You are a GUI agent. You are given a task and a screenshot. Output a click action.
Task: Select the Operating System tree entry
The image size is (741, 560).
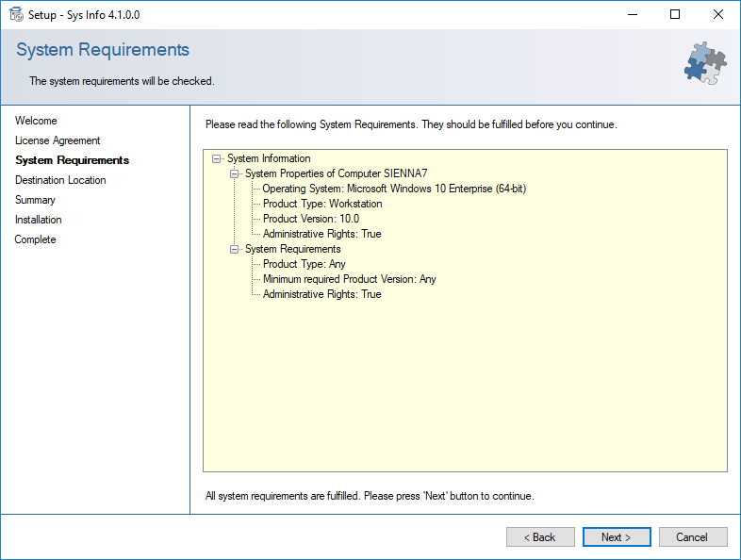tap(394, 189)
